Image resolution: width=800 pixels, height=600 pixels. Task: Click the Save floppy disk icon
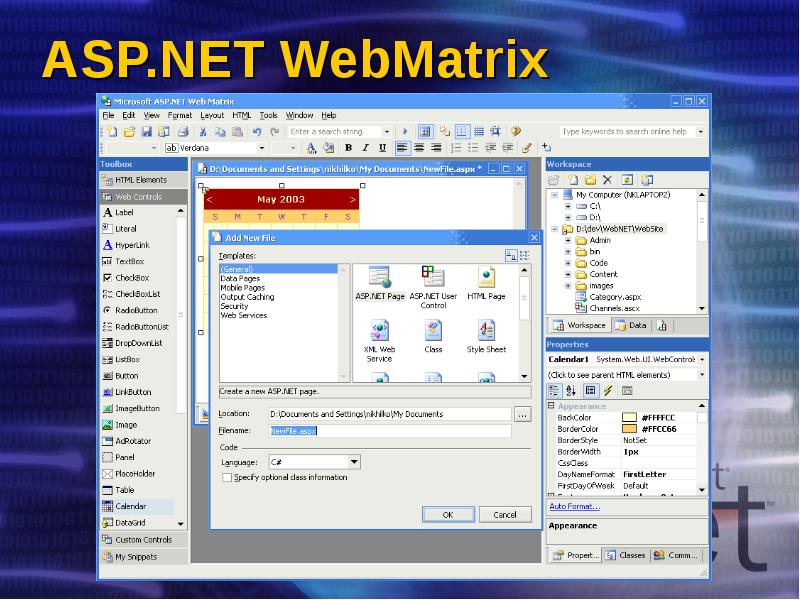146,132
